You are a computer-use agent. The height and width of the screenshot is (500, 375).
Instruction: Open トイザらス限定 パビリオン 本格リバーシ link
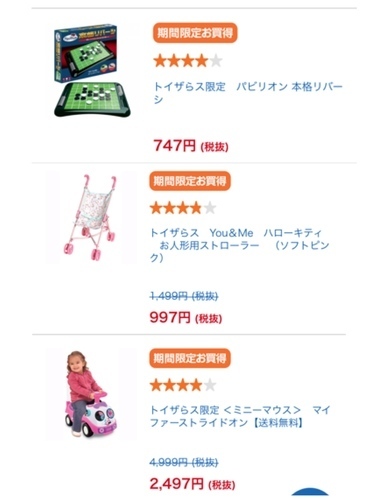[x=248, y=93]
